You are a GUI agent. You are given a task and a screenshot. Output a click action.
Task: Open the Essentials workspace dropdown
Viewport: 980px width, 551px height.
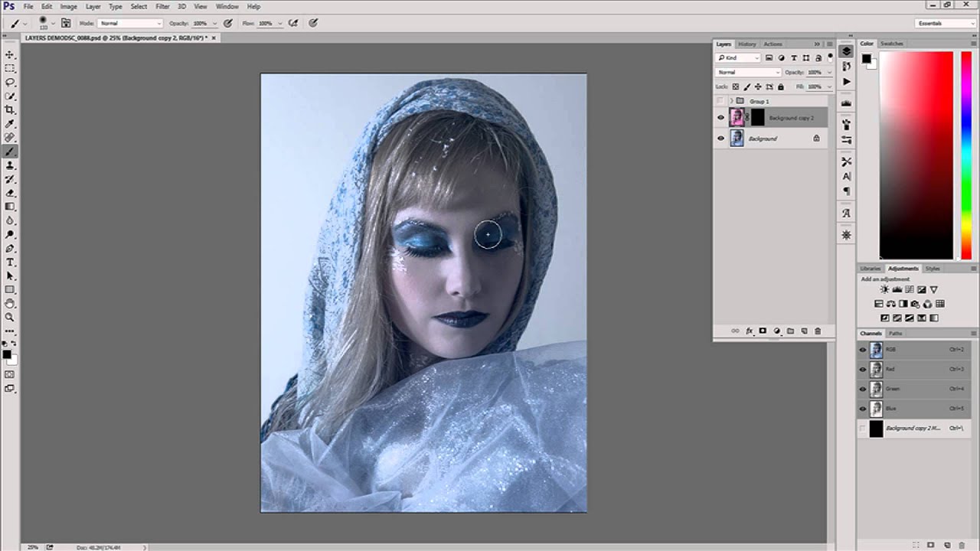pos(945,23)
